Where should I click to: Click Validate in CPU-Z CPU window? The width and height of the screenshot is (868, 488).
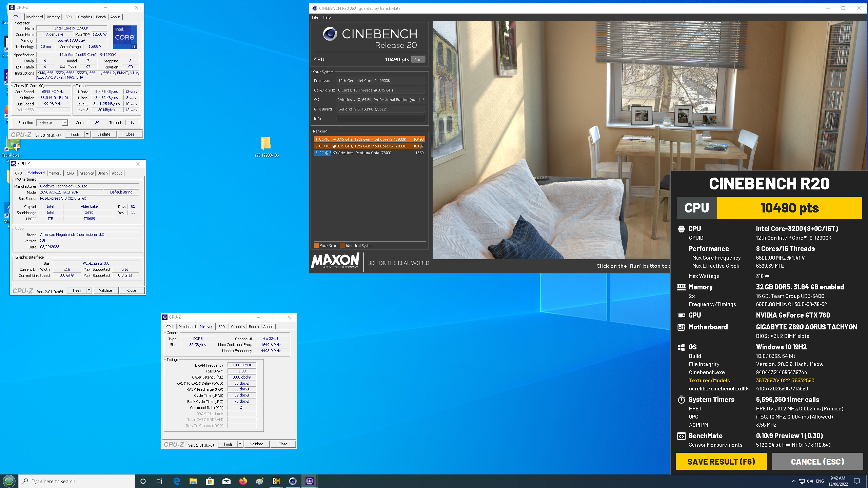pyautogui.click(x=104, y=134)
